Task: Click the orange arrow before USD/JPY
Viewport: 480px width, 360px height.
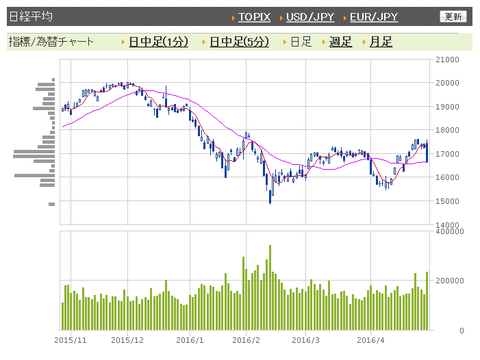Action: tap(281, 18)
